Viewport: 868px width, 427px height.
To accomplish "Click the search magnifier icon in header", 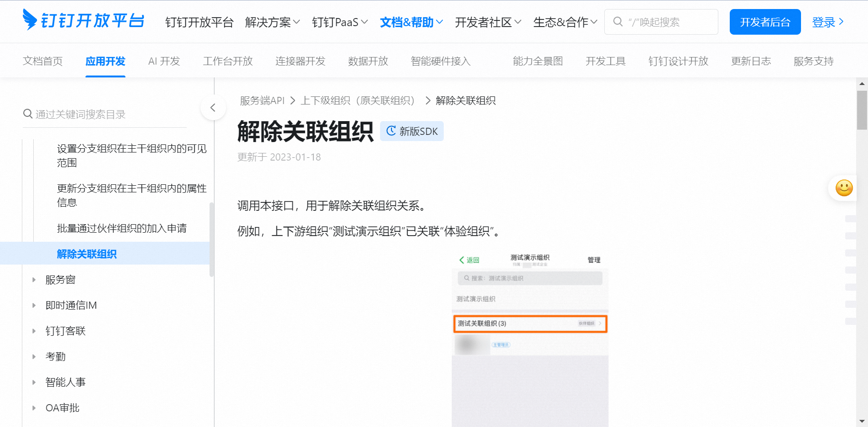I will [x=618, y=22].
